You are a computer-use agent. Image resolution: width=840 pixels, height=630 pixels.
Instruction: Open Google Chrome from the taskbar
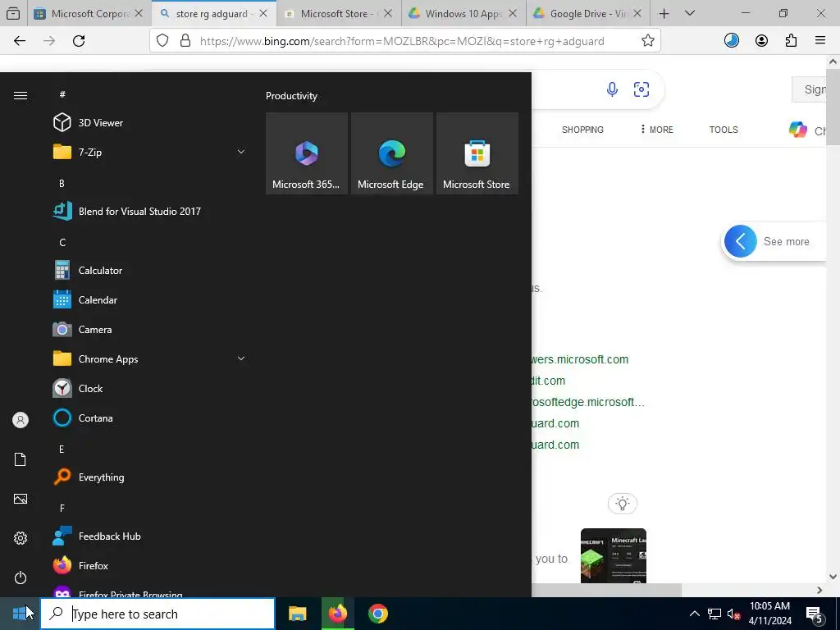click(377, 614)
